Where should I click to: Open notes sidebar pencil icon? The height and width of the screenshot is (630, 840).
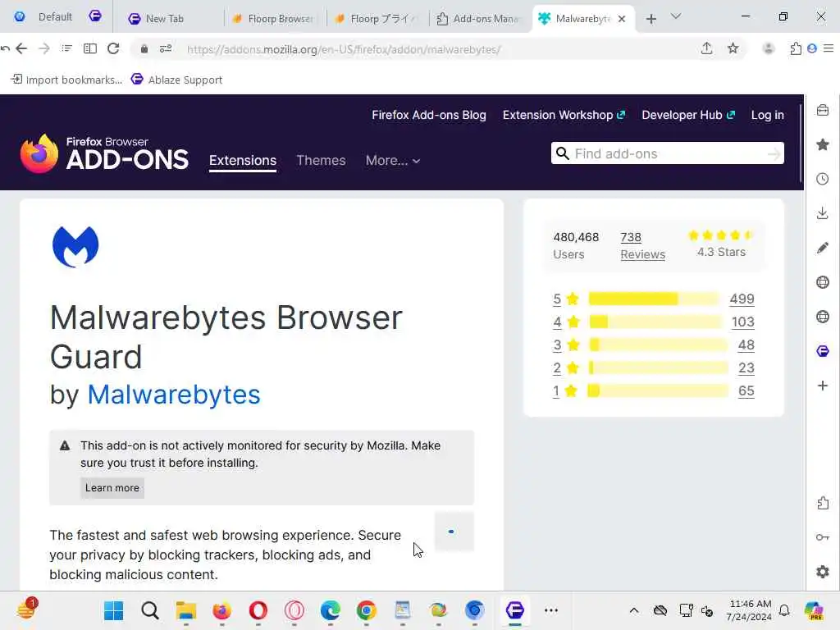823,248
